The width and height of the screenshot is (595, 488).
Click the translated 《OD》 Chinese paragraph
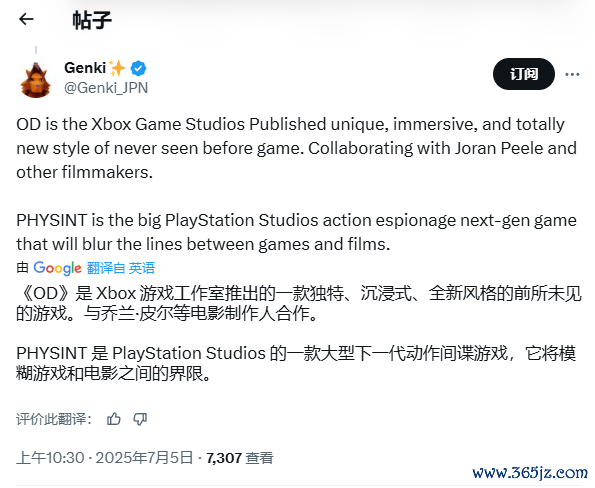(x=299, y=304)
